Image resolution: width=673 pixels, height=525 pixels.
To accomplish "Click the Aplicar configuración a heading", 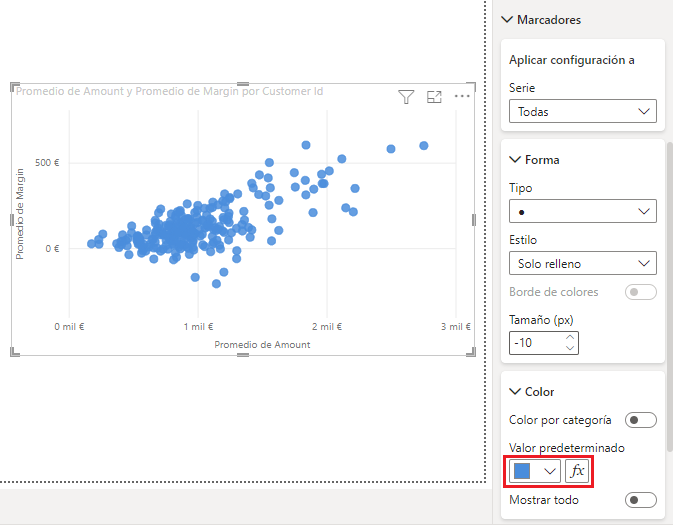I will pos(572,60).
